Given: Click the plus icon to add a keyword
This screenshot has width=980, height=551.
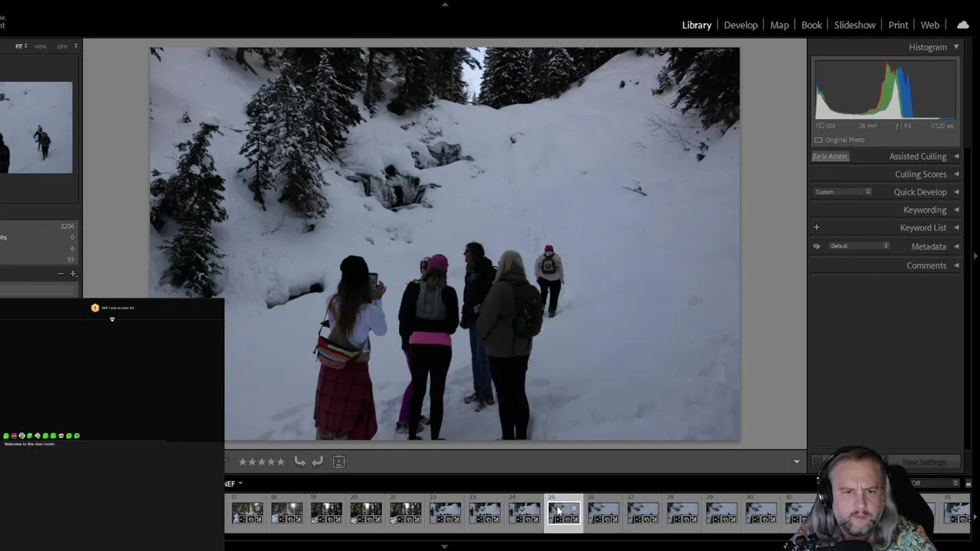Looking at the screenshot, I should [816, 227].
